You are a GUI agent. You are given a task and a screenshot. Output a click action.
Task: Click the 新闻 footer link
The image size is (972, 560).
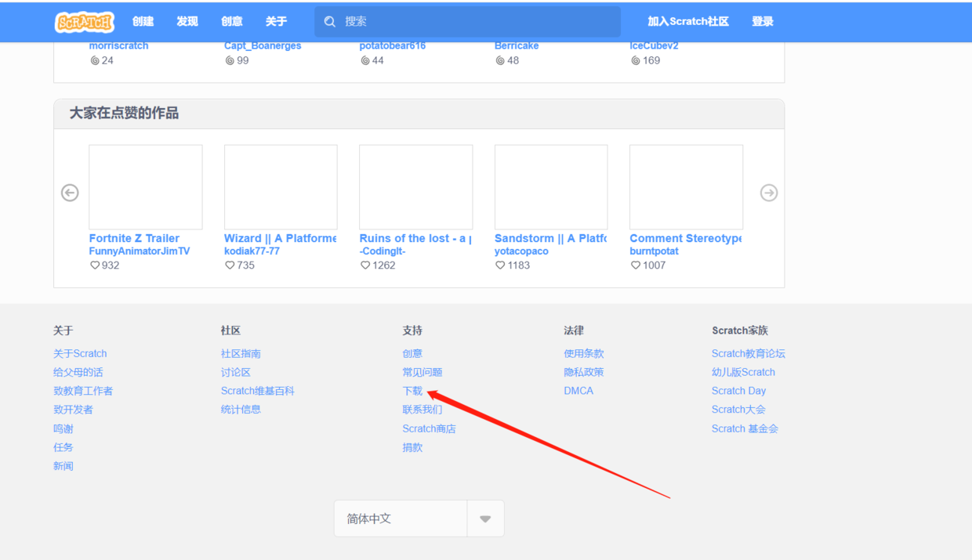pyautogui.click(x=63, y=466)
